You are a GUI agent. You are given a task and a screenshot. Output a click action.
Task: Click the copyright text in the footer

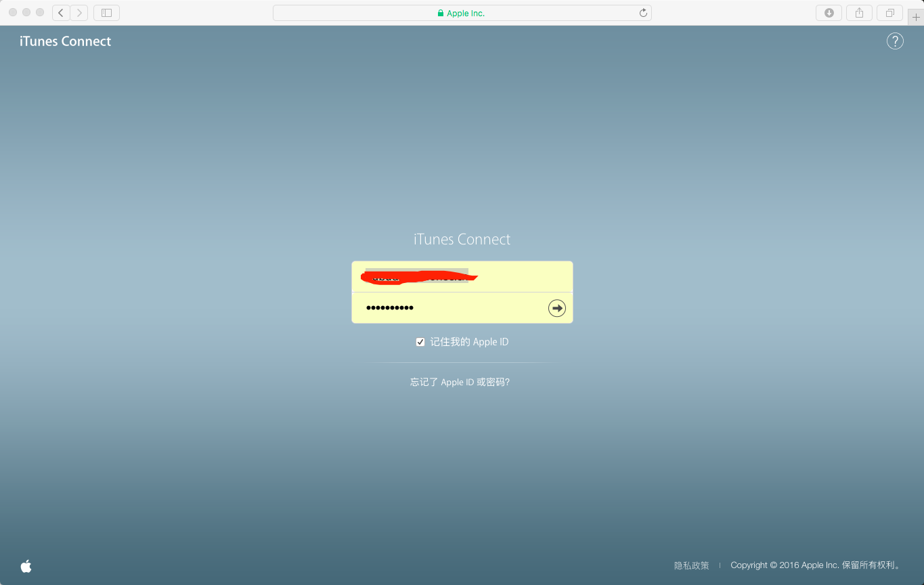pos(816,565)
